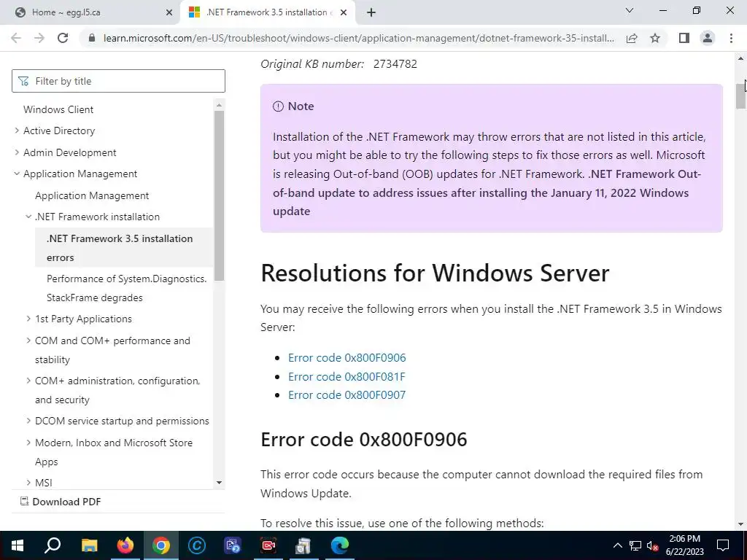747x560 pixels.
Task: Open the Error code 0x800F0906 link
Action: click(x=347, y=357)
